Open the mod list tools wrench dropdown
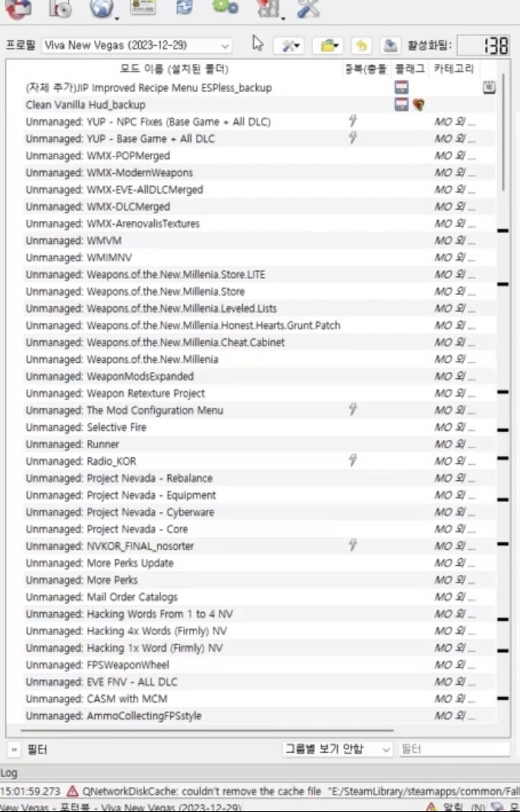 coord(288,46)
